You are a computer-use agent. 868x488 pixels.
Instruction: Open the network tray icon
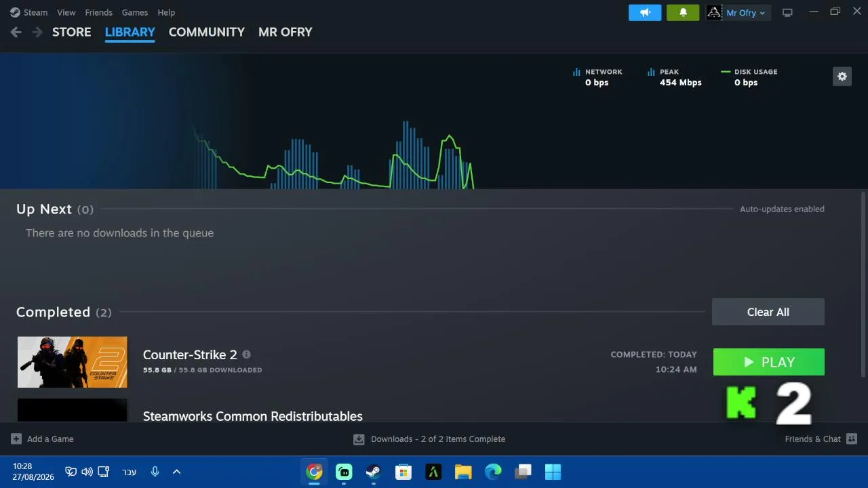point(104,472)
